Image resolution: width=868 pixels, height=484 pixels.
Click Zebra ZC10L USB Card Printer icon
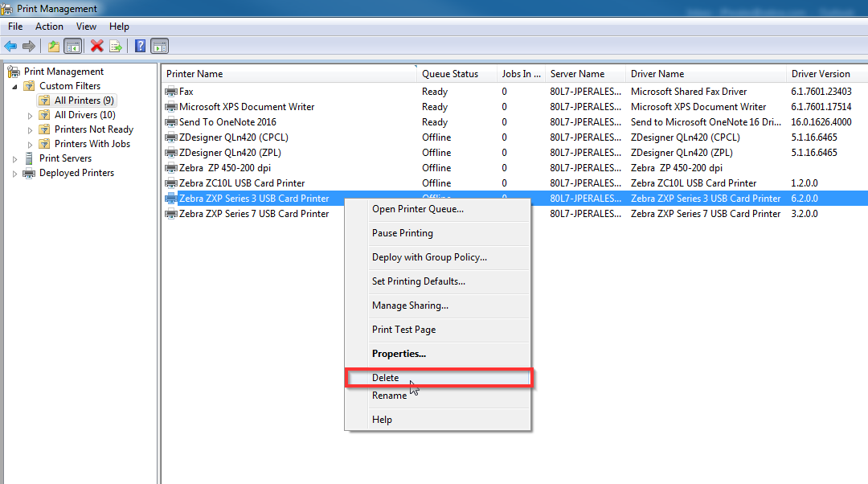(171, 183)
